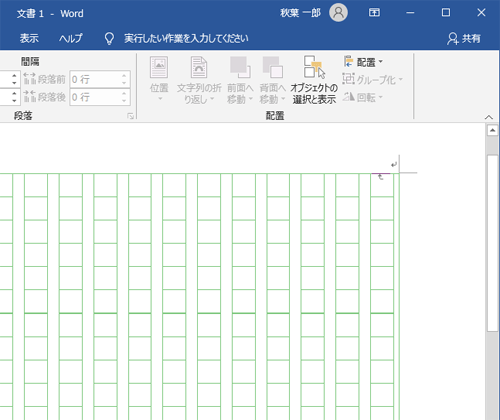Click the 段落前 spacing icon
This screenshot has width=500, height=420.
[x=29, y=79]
